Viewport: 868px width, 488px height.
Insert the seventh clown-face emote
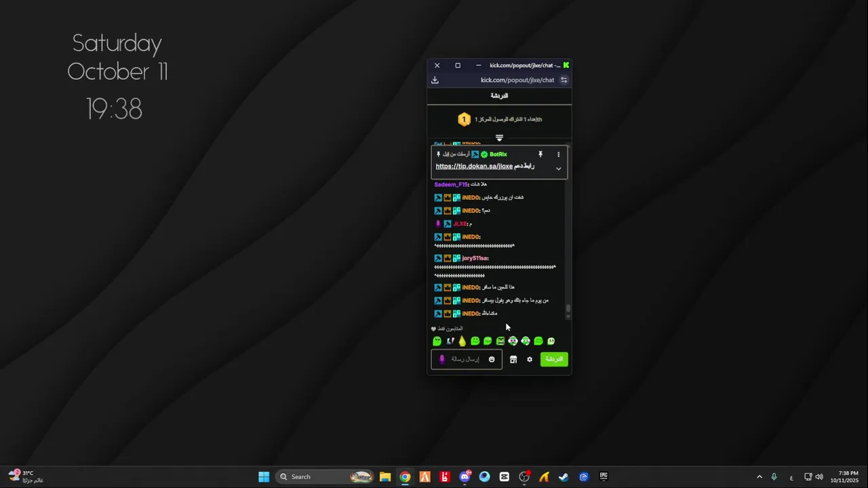click(x=513, y=341)
